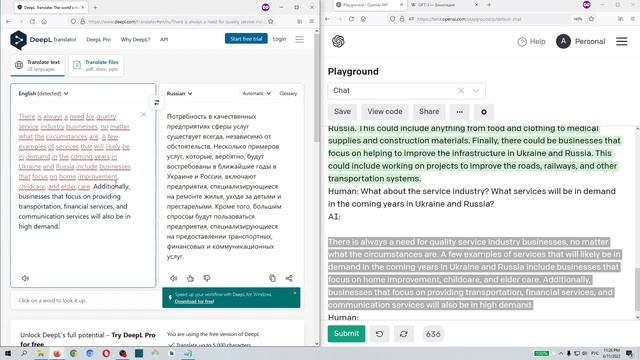This screenshot has height=360, width=640.
Task: Reload the OpenAI Playground page
Action: coord(351,19)
